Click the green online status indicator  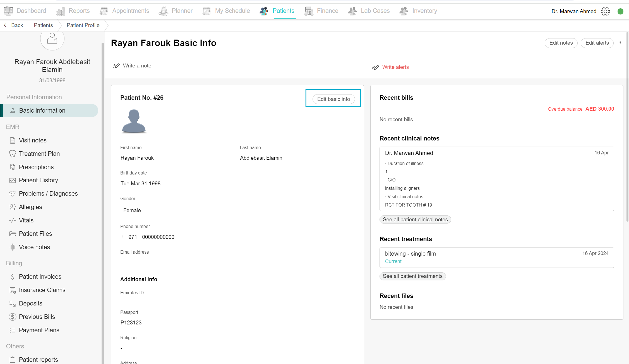coord(620,11)
